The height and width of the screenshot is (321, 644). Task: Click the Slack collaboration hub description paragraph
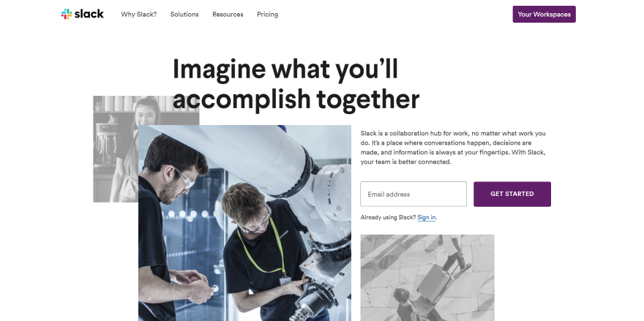click(x=453, y=148)
